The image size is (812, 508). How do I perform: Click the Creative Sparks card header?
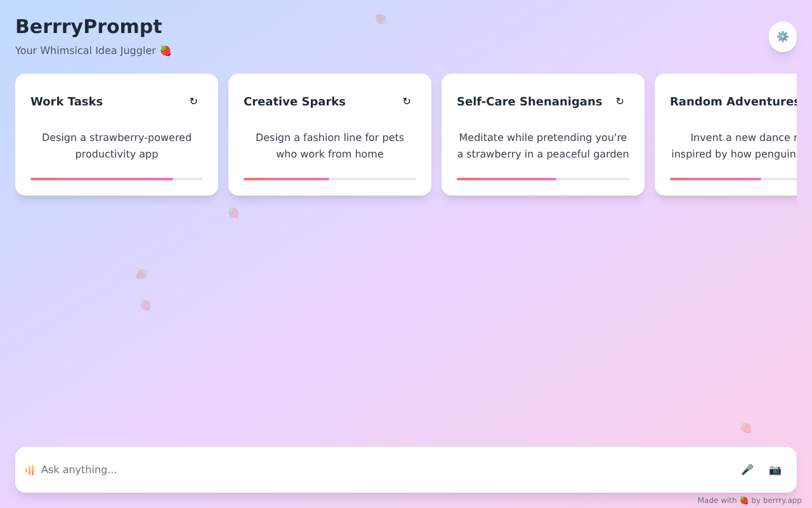(294, 101)
